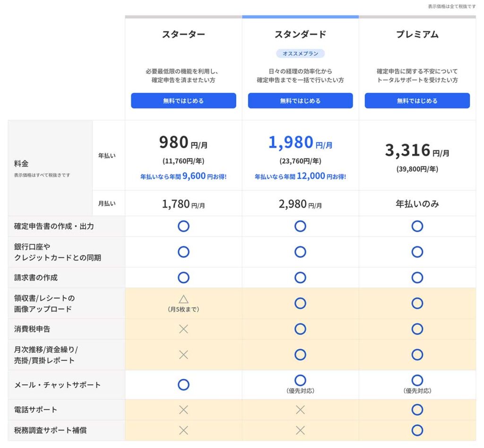Click circle for 請求書の作成 in スタンダード
Image resolution: width=484 pixels, height=448 pixels.
click(x=300, y=277)
